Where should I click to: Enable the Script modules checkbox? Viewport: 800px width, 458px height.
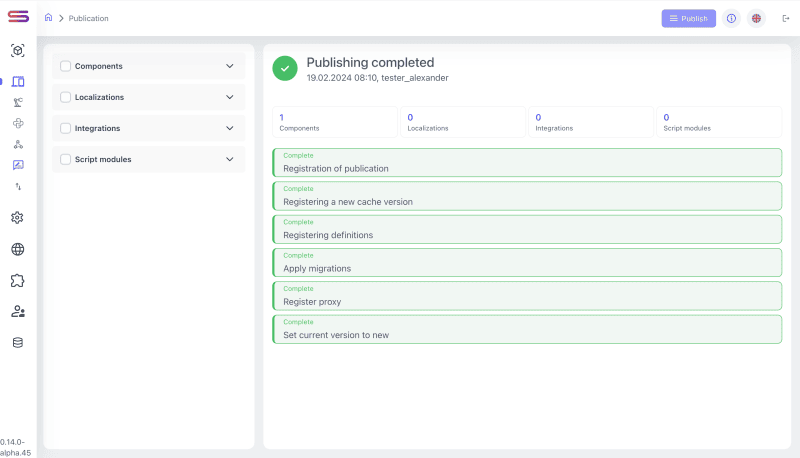(66, 159)
